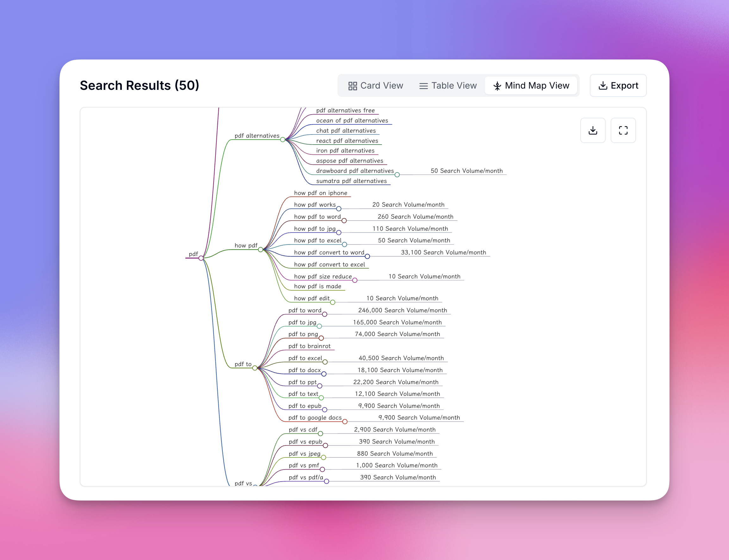Click '40,500 Search Volume/month' label
Viewport: 729px width, 560px height.
click(401, 358)
